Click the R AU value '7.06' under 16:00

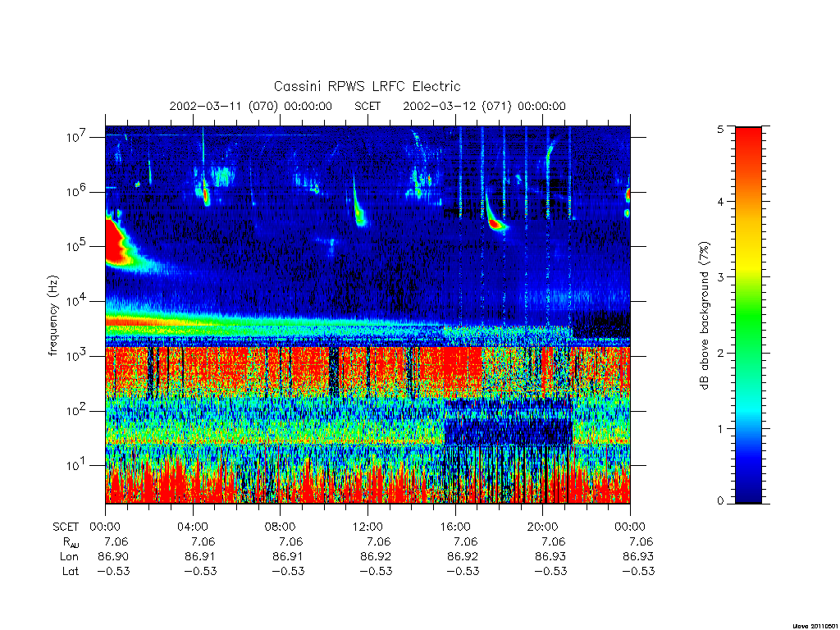point(466,541)
